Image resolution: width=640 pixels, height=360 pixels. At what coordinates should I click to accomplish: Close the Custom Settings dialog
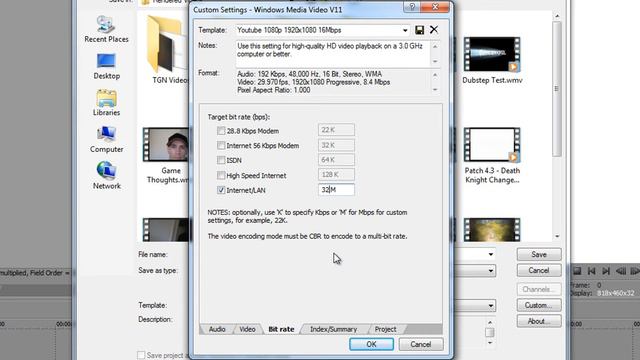point(435,7)
